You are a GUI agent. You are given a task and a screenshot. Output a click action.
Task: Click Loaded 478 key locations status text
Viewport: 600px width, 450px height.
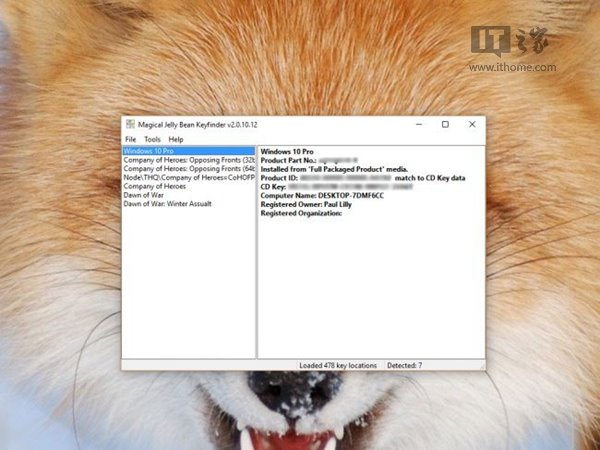(x=338, y=365)
